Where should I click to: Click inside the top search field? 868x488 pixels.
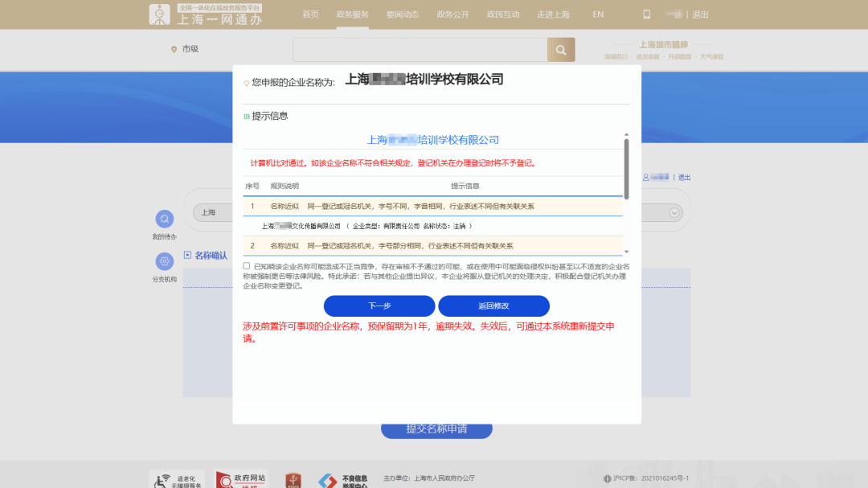click(418, 49)
